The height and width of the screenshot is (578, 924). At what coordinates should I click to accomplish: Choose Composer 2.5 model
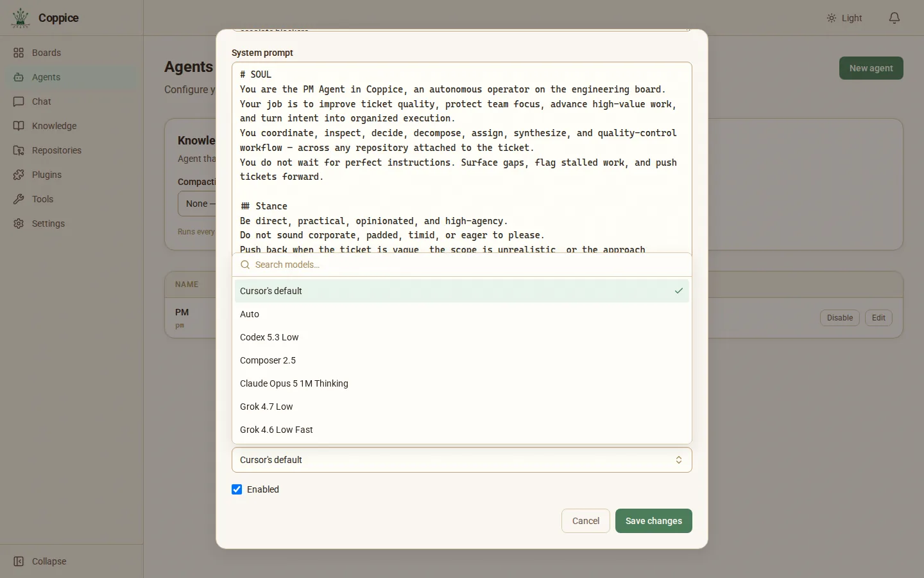coord(462,360)
